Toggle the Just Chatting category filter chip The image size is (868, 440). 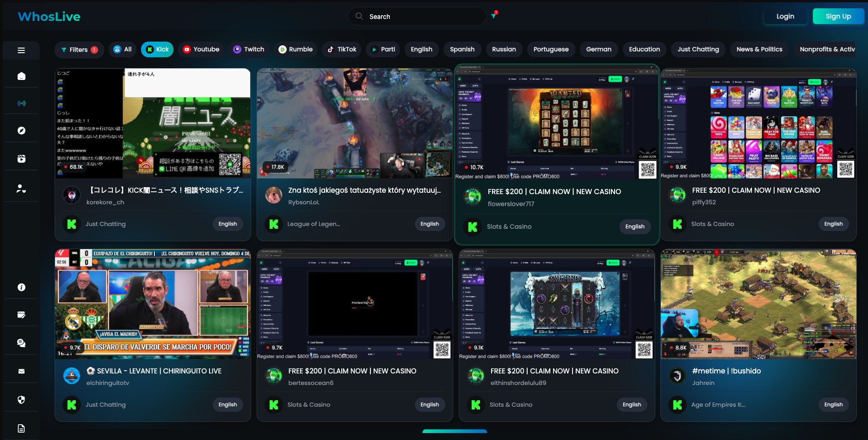[698, 49]
